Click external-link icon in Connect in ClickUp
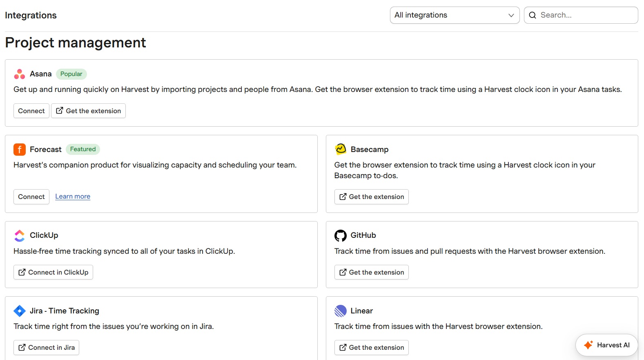 tap(22, 272)
